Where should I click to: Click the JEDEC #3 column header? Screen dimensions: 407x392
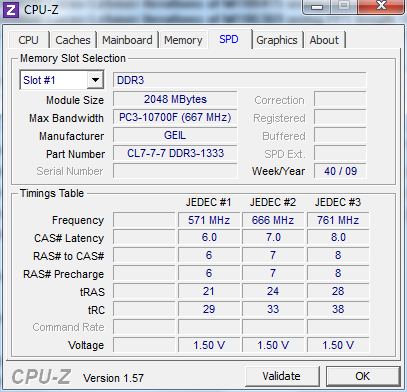click(x=338, y=202)
